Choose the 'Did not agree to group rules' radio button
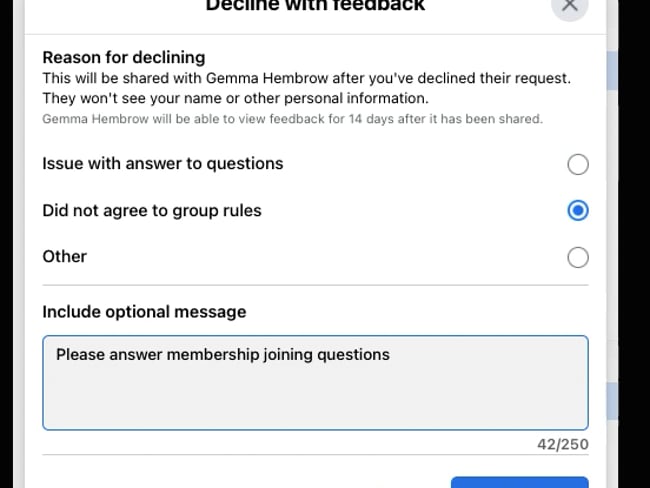 [x=577, y=211]
